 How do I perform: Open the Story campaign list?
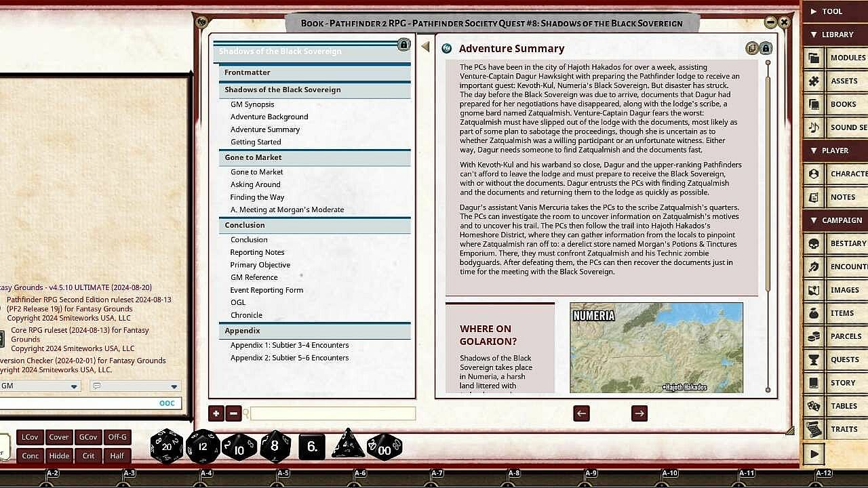pyautogui.click(x=835, y=383)
